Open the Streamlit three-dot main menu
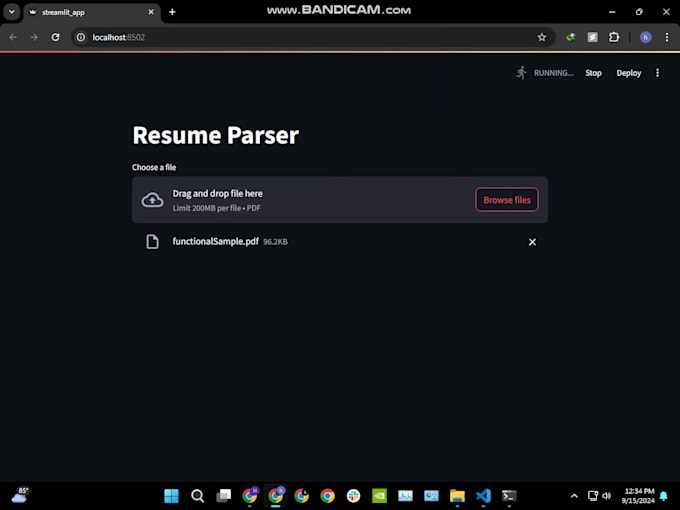Screen dimensions: 680x510 [657, 73]
